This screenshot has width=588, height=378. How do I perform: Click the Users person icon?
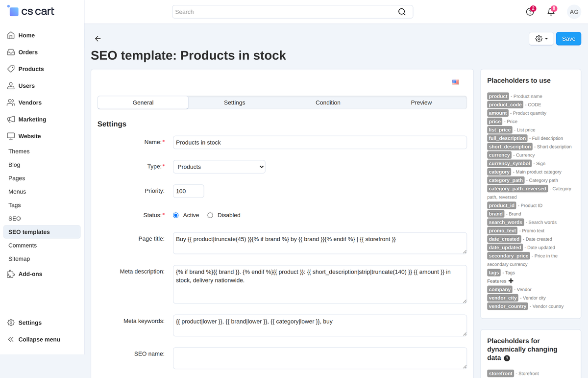(11, 86)
